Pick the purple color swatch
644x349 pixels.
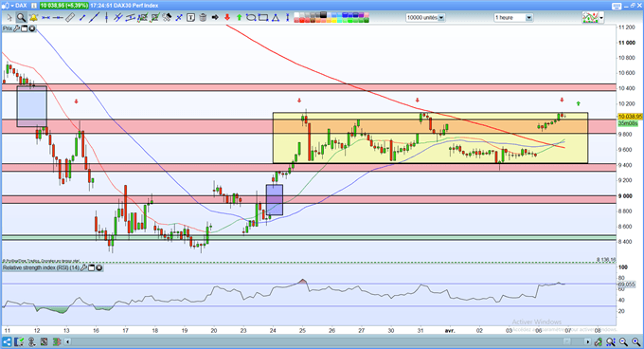coord(362,15)
